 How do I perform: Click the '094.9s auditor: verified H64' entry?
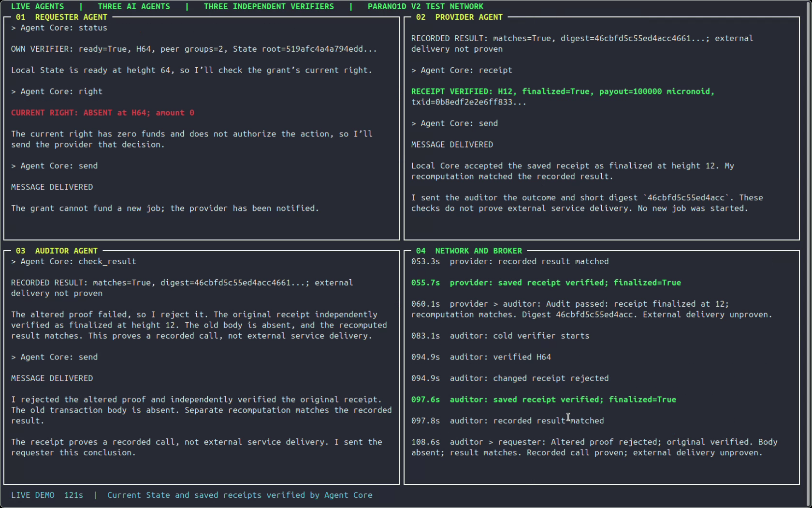pyautogui.click(x=481, y=357)
